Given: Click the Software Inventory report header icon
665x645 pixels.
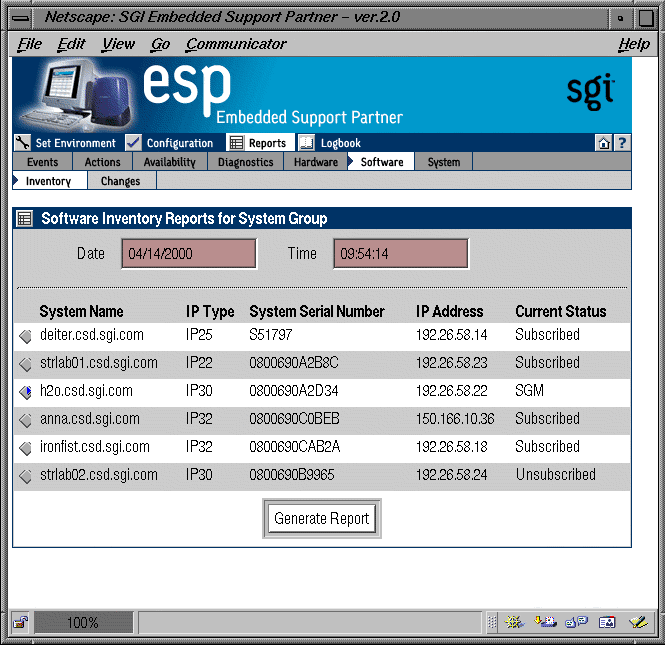Looking at the screenshot, I should pos(24,218).
